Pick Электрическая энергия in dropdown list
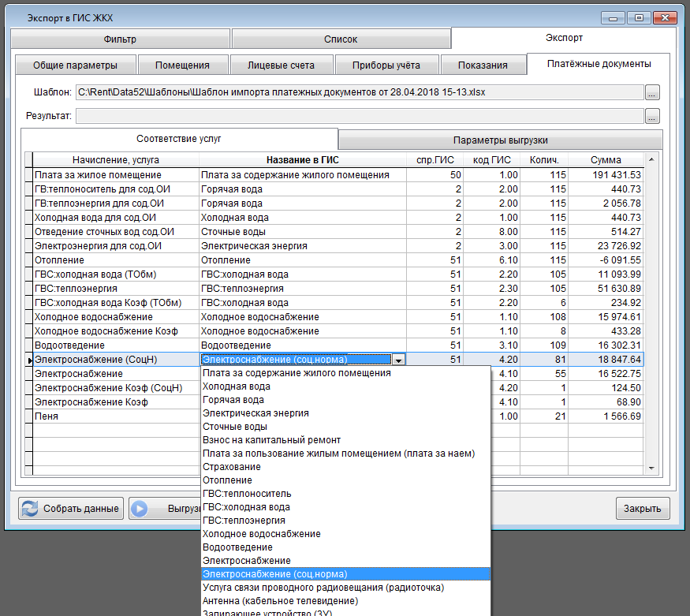The width and height of the screenshot is (690, 616). tap(345, 413)
